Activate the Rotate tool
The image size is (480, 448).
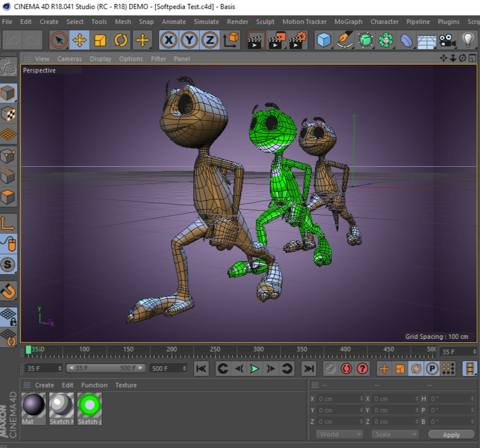pyautogui.click(x=121, y=40)
